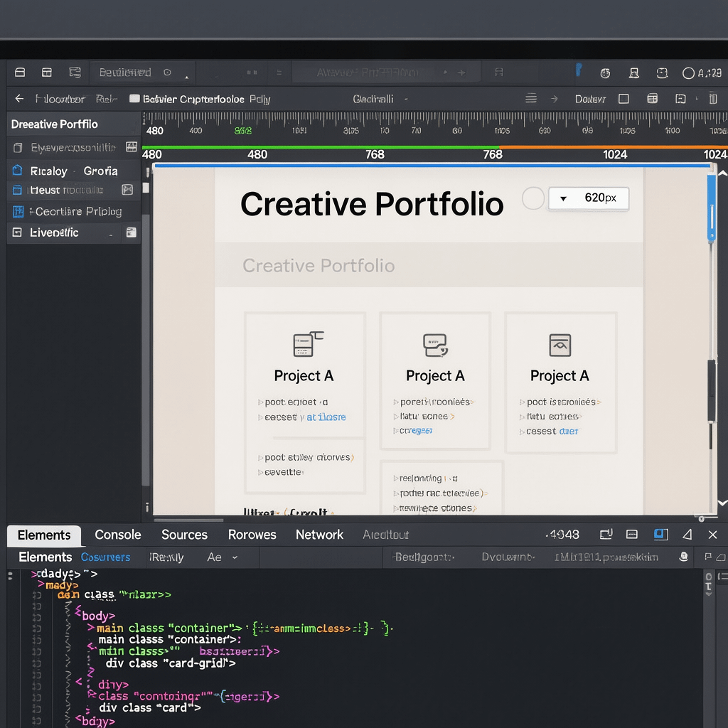Click the back arrow in the navigation bar

19,100
